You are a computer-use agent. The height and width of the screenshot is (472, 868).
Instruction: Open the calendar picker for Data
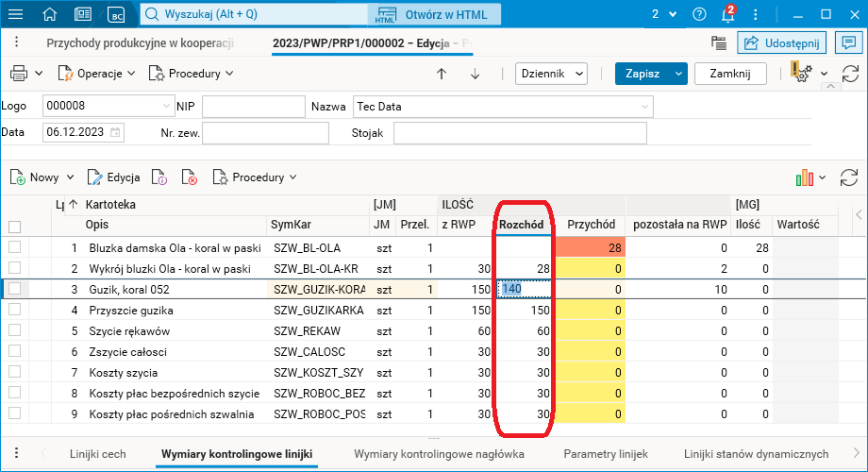coord(115,132)
